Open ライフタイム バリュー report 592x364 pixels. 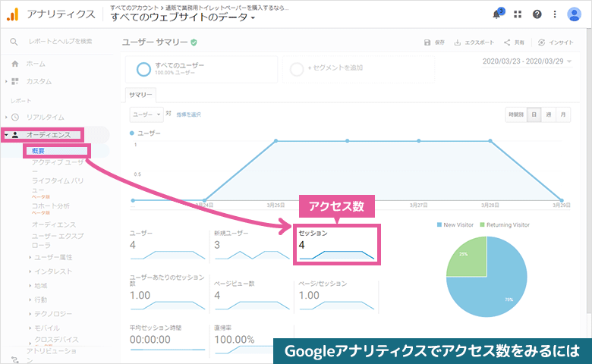point(58,185)
